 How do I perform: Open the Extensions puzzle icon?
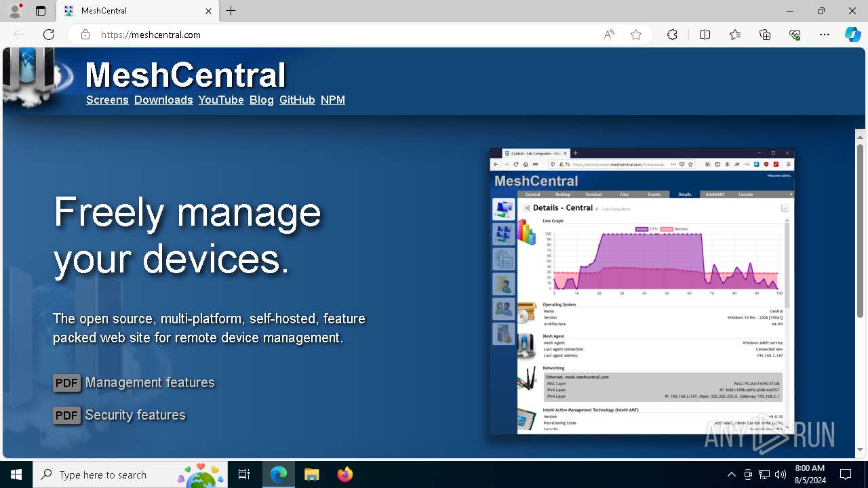point(672,35)
